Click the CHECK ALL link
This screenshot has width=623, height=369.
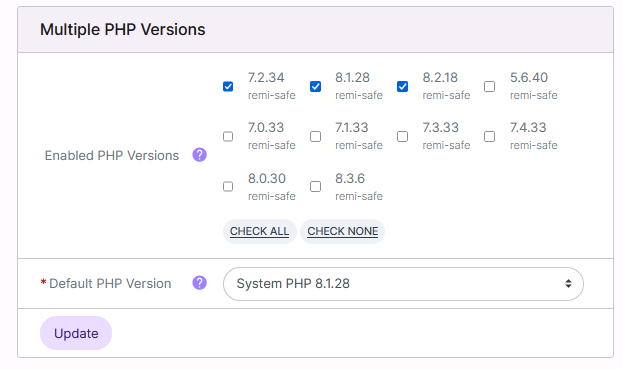pyautogui.click(x=259, y=231)
